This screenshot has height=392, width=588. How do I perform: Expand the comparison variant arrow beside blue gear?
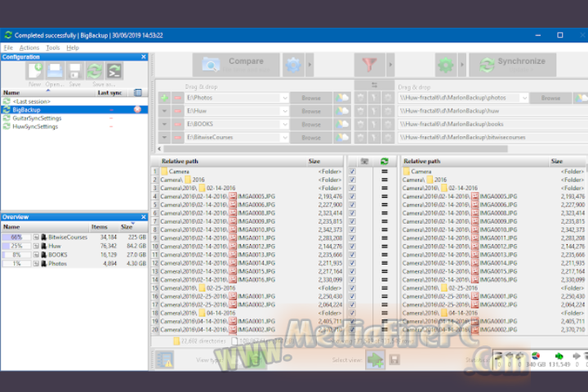pos(310,65)
